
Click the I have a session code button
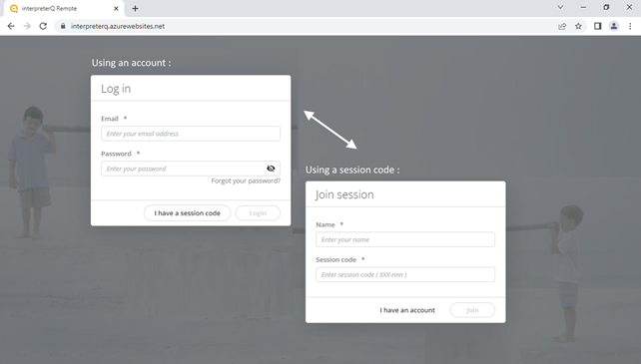tap(188, 212)
